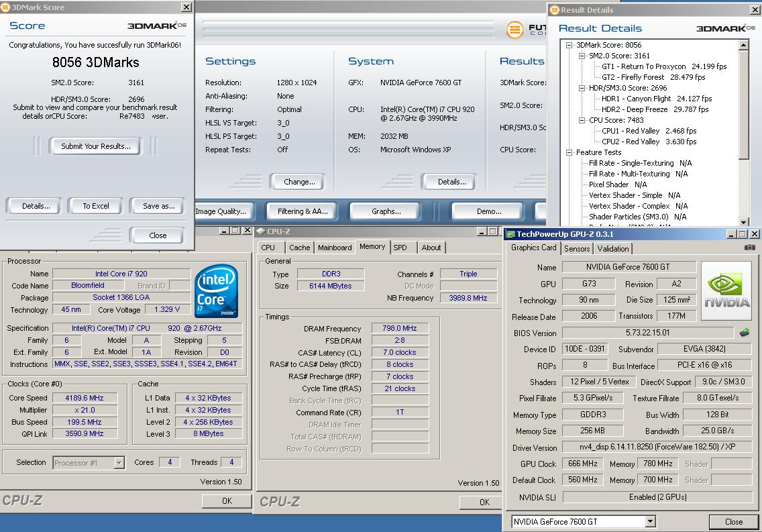Click the Change button under Settings
This screenshot has width=762, height=532.
pos(299,182)
